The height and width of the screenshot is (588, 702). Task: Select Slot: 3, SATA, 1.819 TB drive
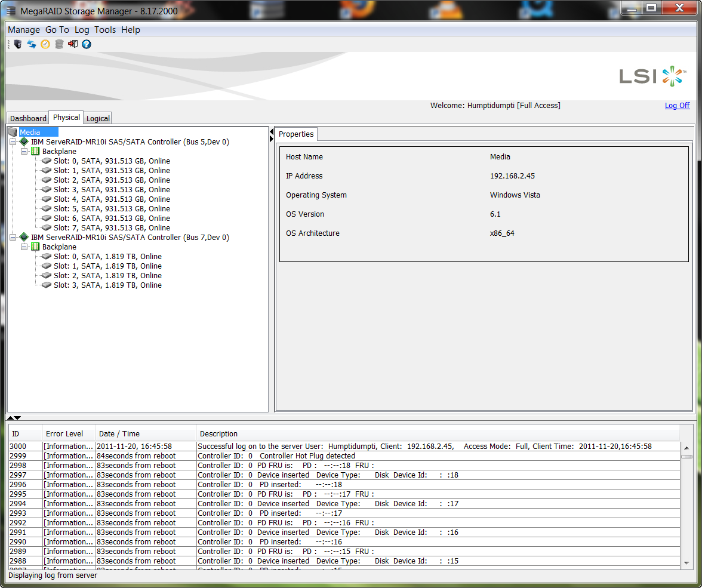(x=107, y=285)
